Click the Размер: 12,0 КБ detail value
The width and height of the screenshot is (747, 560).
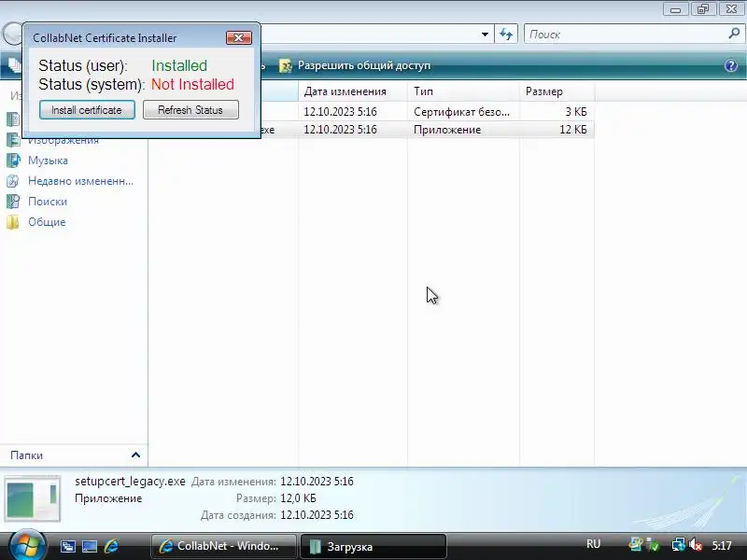(298, 498)
